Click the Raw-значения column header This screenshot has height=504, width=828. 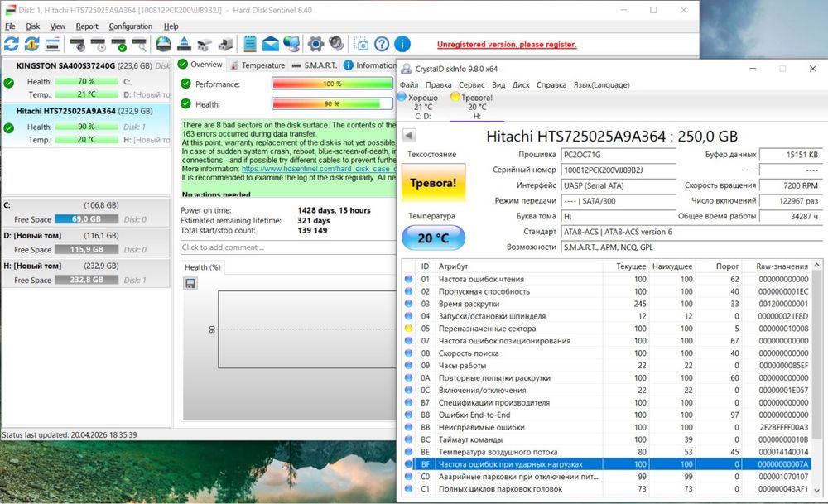pyautogui.click(x=782, y=266)
